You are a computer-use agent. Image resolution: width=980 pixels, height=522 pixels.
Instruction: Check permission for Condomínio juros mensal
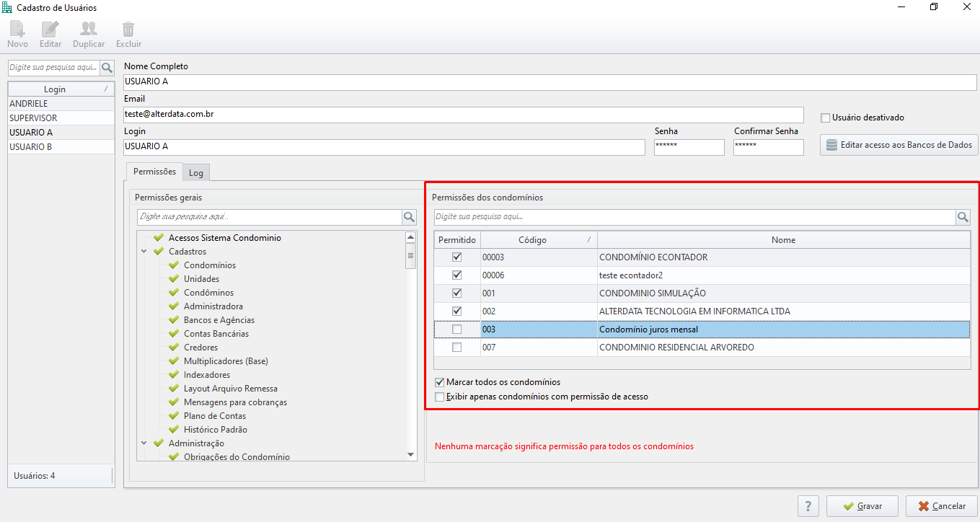pyautogui.click(x=456, y=329)
